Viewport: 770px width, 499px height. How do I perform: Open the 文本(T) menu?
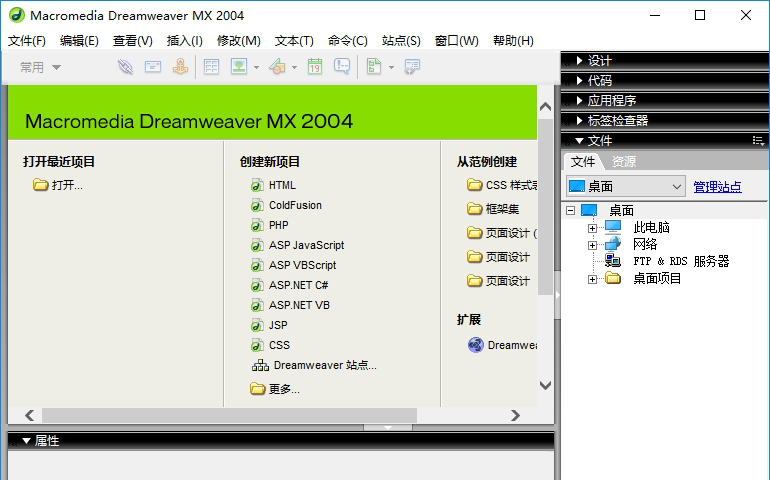tap(294, 41)
